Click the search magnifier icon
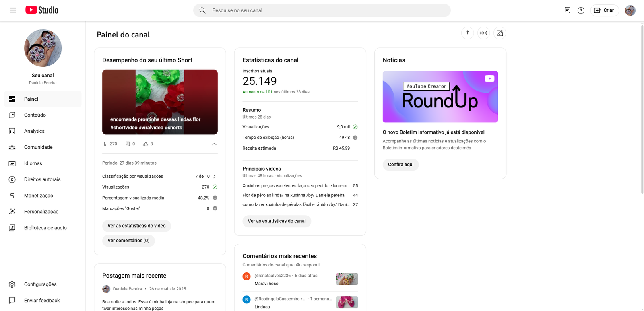The width and height of the screenshot is (644, 311). pyautogui.click(x=202, y=10)
